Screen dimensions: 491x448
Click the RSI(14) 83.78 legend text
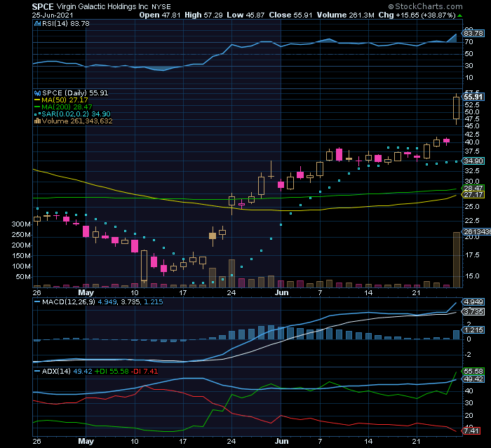point(66,23)
